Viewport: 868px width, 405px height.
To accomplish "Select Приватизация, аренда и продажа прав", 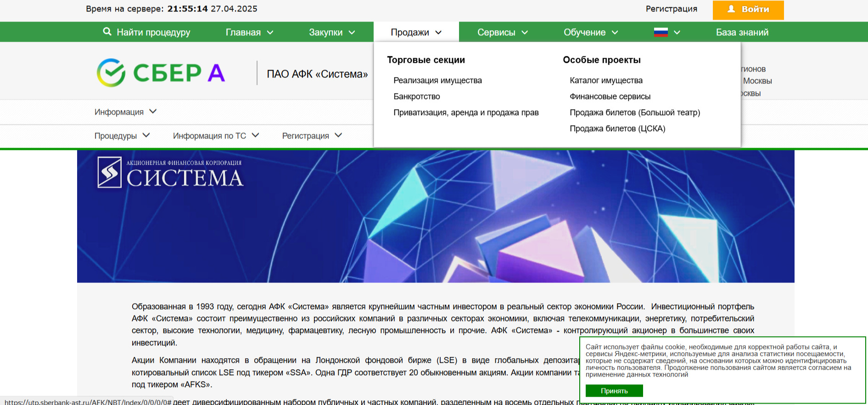I will (x=466, y=112).
